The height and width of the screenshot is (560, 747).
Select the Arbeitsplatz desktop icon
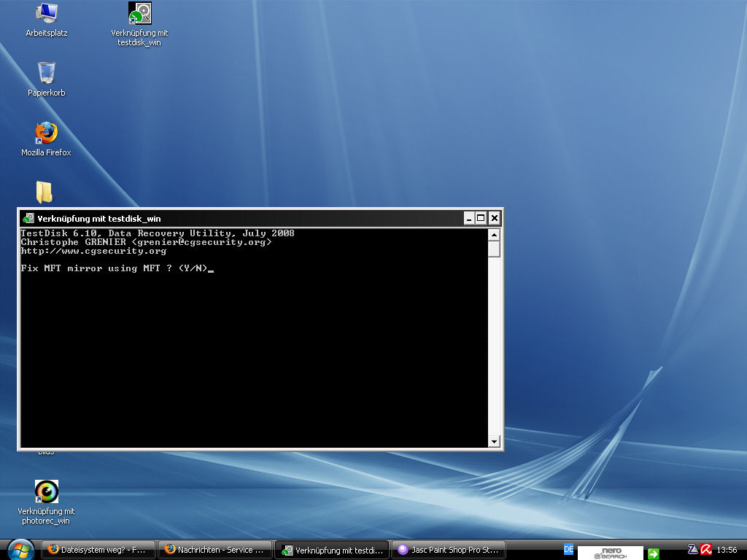click(x=46, y=20)
